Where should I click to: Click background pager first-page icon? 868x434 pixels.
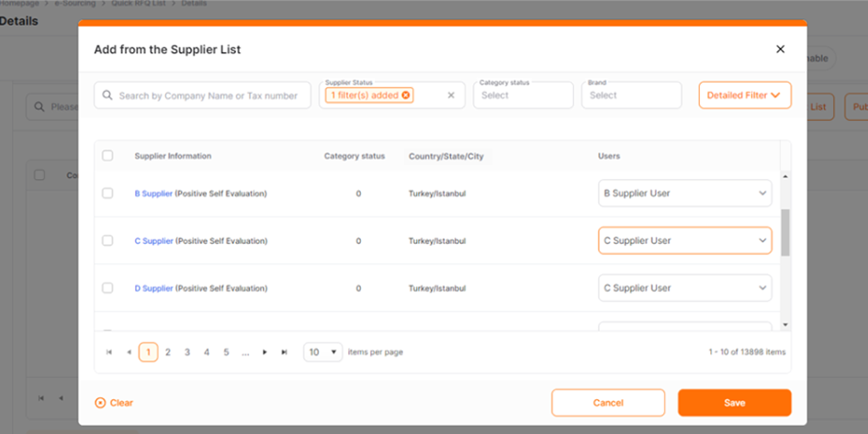coord(41,398)
